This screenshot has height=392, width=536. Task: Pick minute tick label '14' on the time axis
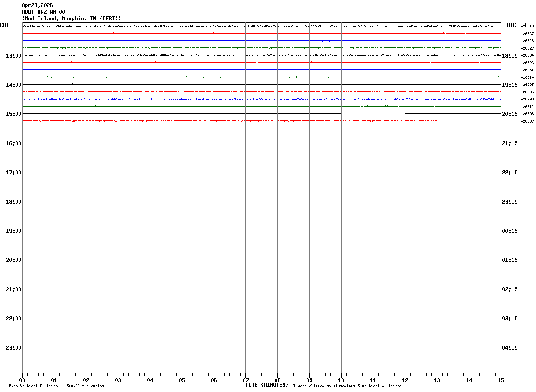(x=469, y=380)
